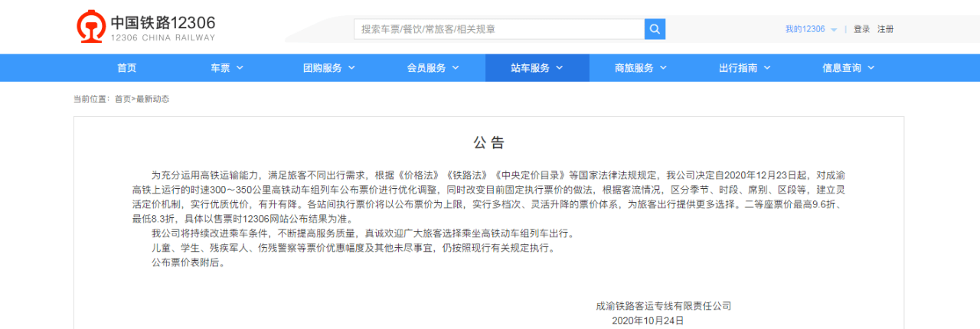Image resolution: width=980 pixels, height=329 pixels.
Task: Expand the 出行指南 menu
Action: (x=746, y=68)
